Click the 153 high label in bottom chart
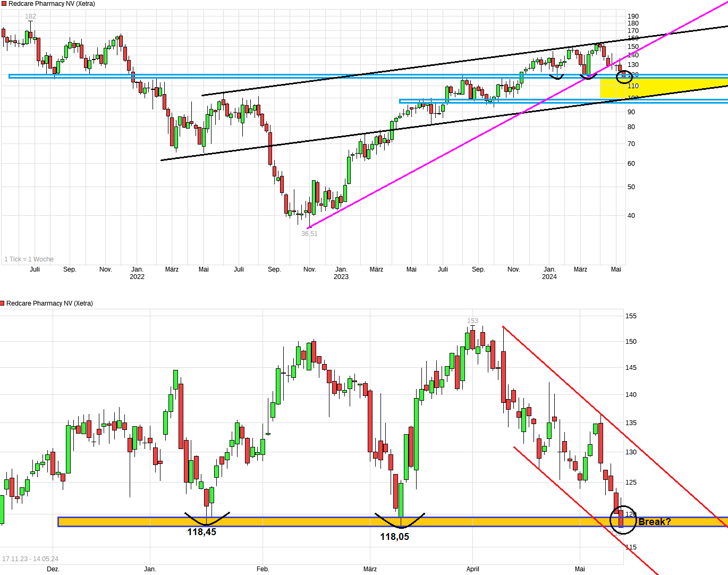The width and height of the screenshot is (728, 575). (472, 321)
